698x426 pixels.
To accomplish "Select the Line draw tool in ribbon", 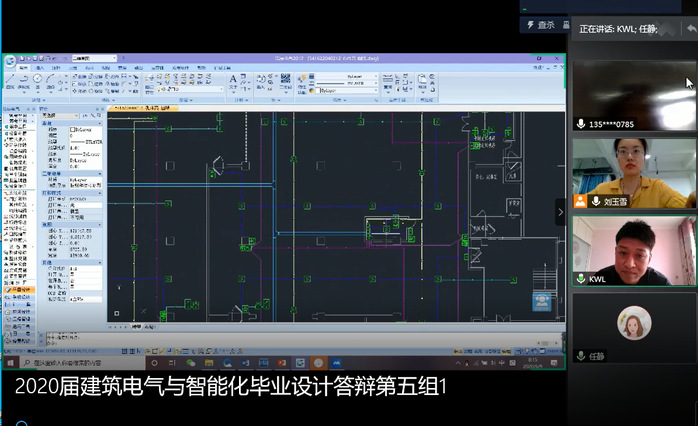I will [11, 80].
